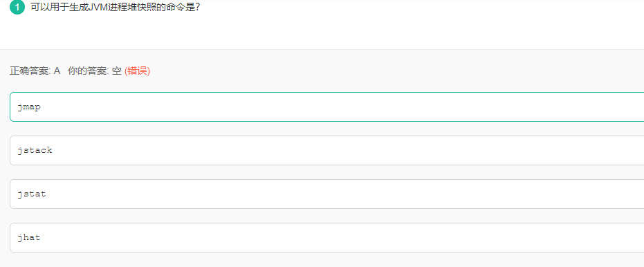Click the word jhat in option D
Screen dimensions: 644x267
(29, 237)
